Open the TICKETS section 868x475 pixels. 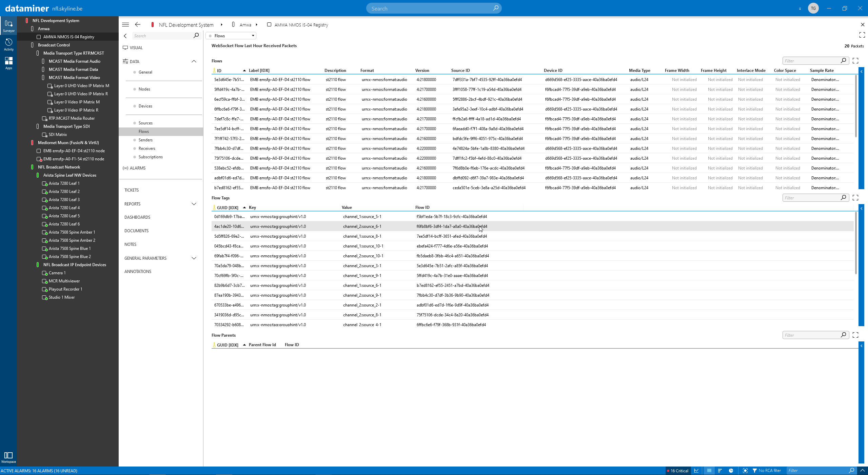132,190
